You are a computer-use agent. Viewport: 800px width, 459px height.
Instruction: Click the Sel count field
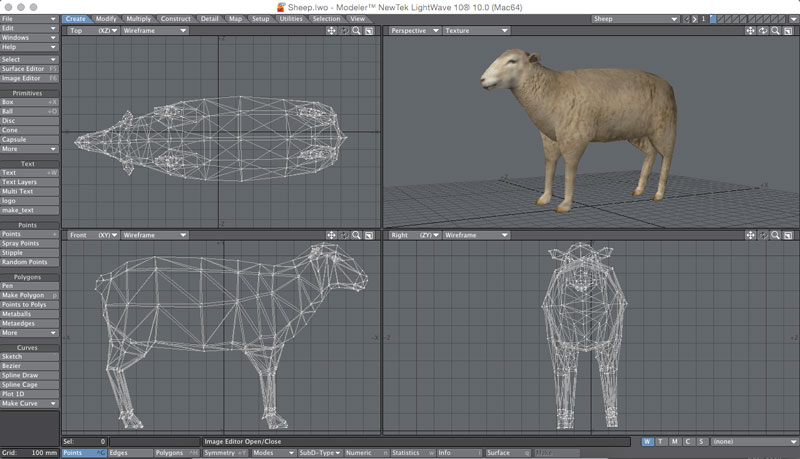point(84,441)
